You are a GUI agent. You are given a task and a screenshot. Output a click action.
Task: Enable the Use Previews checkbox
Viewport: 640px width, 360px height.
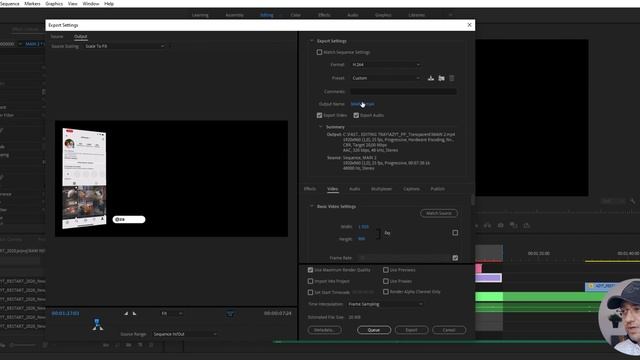[x=386, y=270]
